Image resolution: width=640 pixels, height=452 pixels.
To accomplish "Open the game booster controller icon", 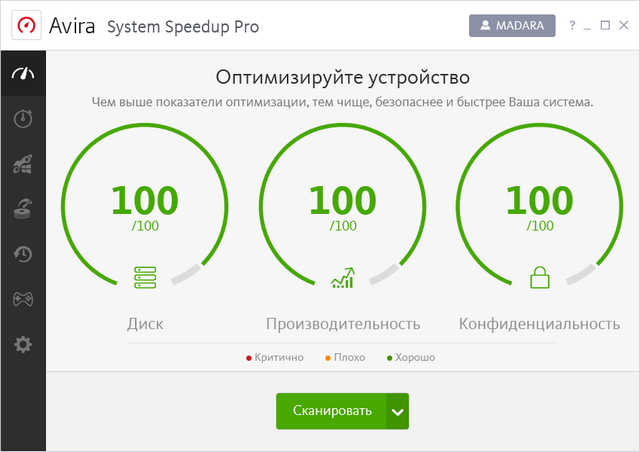I will tap(23, 299).
